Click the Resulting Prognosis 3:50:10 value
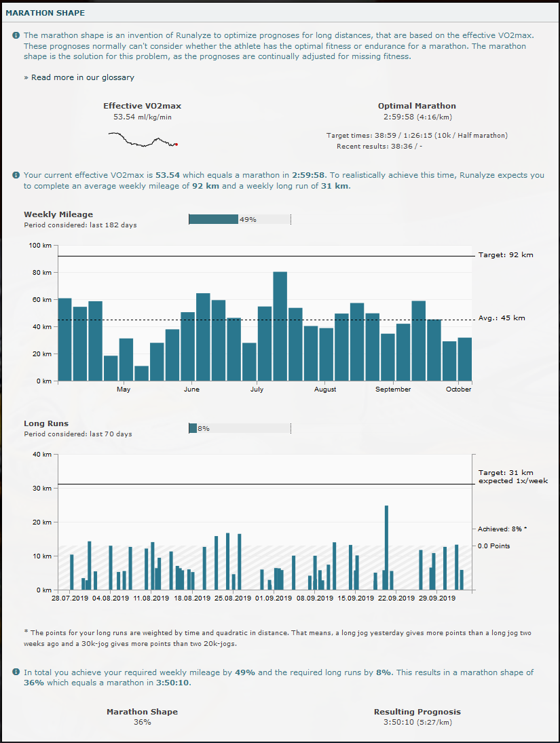 (x=399, y=722)
